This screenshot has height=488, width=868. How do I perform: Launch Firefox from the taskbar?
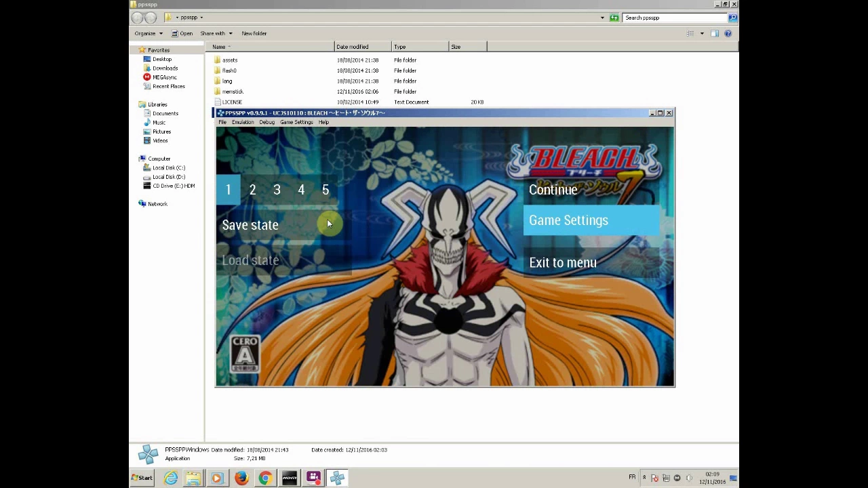tap(241, 479)
